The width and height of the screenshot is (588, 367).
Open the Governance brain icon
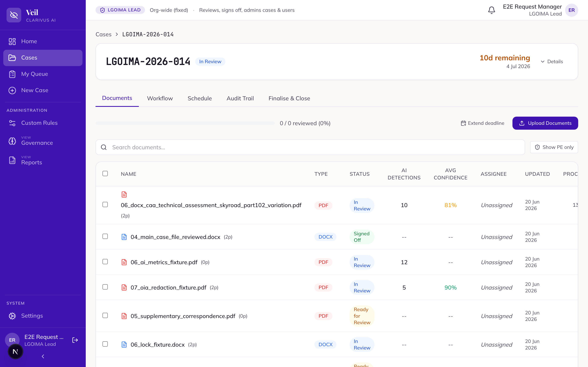pos(12,141)
